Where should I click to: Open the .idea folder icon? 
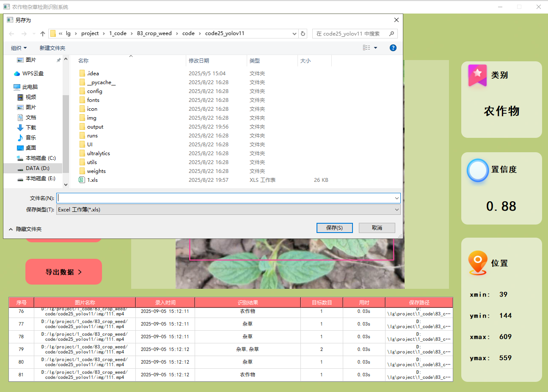click(82, 73)
